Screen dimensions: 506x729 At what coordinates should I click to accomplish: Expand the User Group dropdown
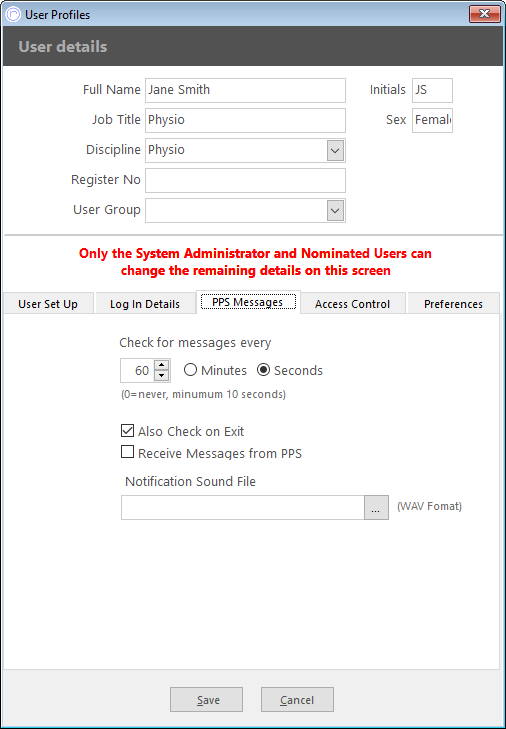[335, 210]
